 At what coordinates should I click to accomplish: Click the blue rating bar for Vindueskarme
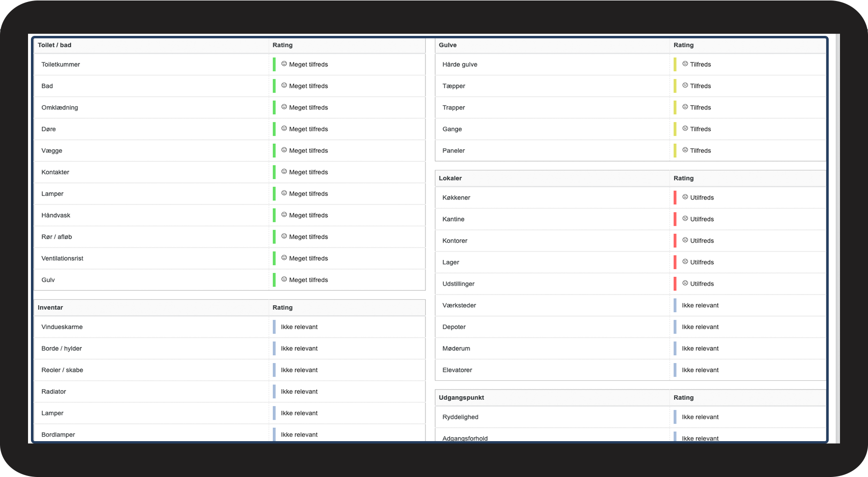(x=274, y=327)
